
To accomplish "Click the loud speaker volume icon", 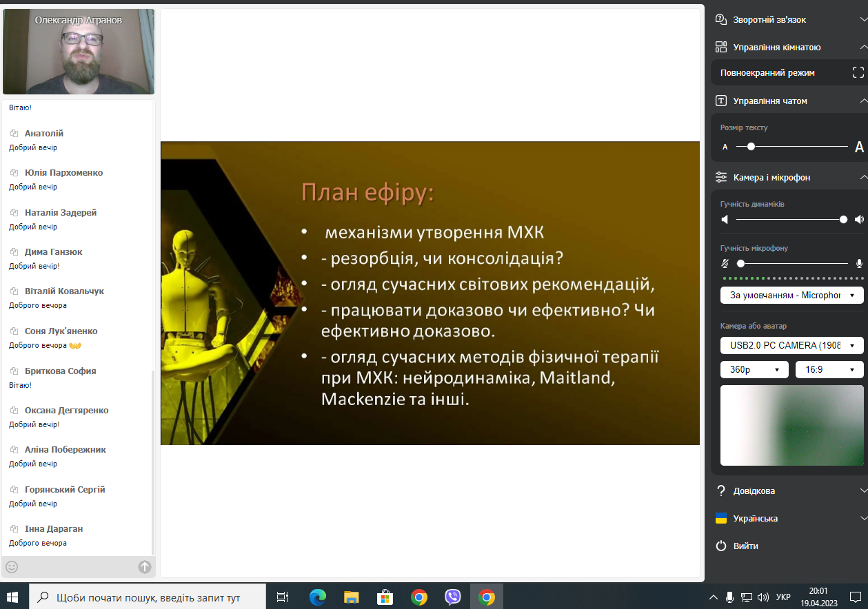I will pyautogui.click(x=858, y=220).
